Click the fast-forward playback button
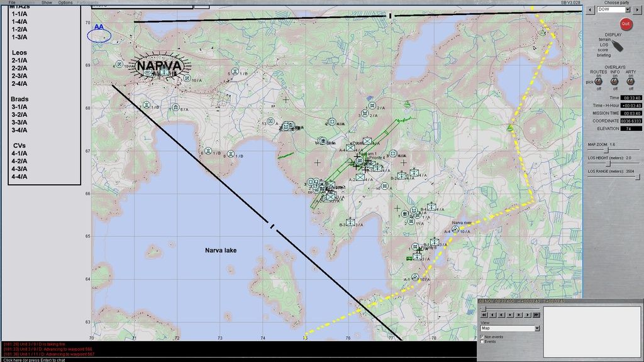Screen dimensions: 644x362 point(536,314)
